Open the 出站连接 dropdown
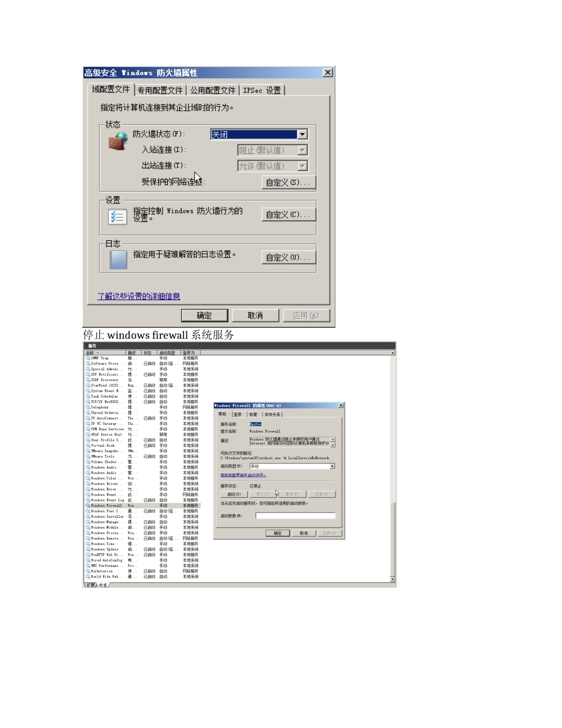Viewport: 562px width, 728px height. [x=273, y=166]
